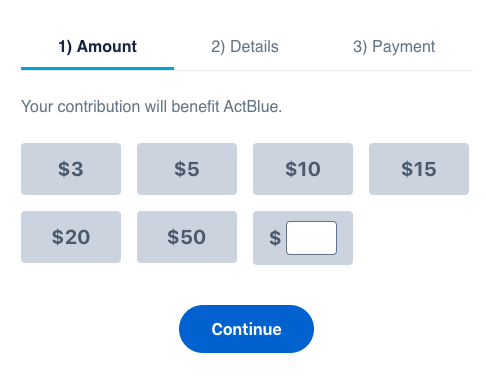Switch to the 1) Amount tab
This screenshot has width=486, height=388.
[97, 46]
